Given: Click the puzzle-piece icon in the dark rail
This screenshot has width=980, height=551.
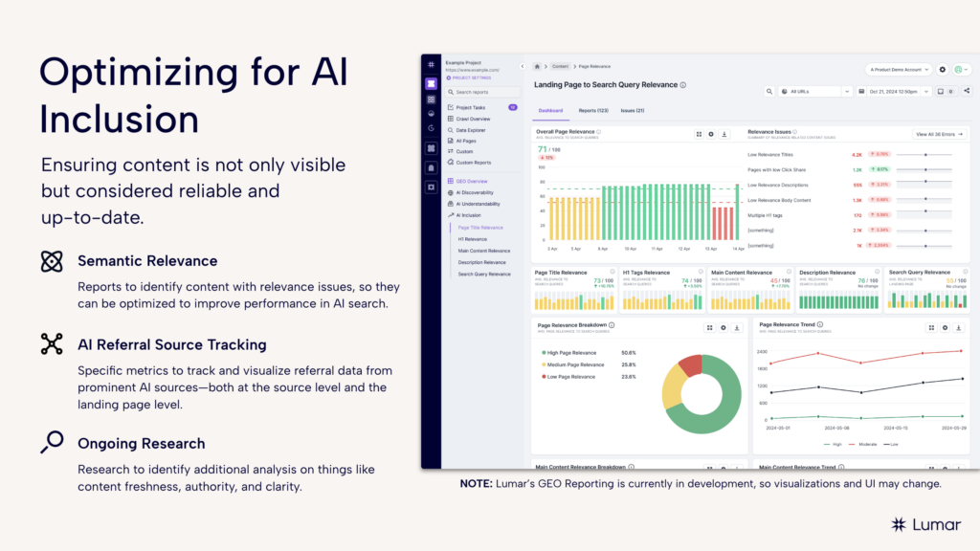Looking at the screenshot, I should click(x=431, y=148).
